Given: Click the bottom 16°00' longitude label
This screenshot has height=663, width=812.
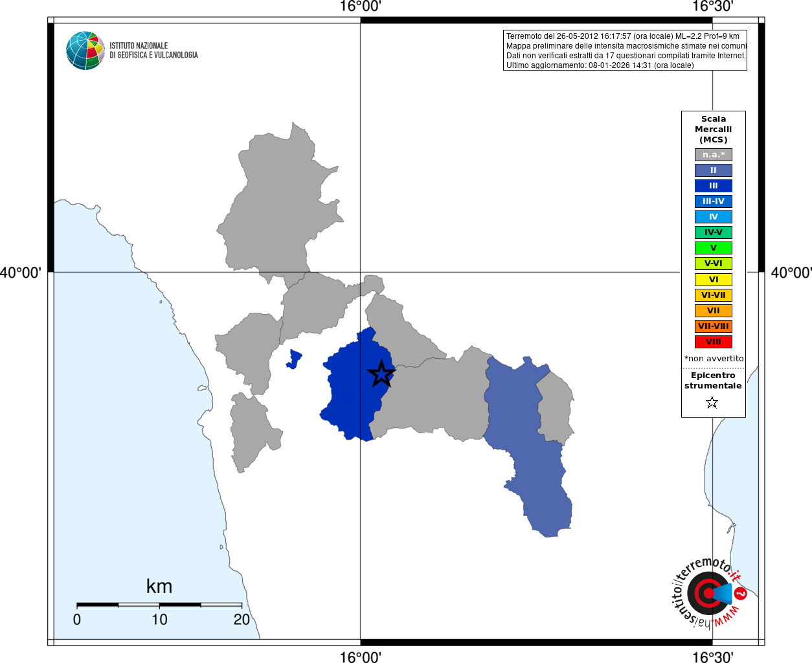Looking at the screenshot, I should point(361,657).
